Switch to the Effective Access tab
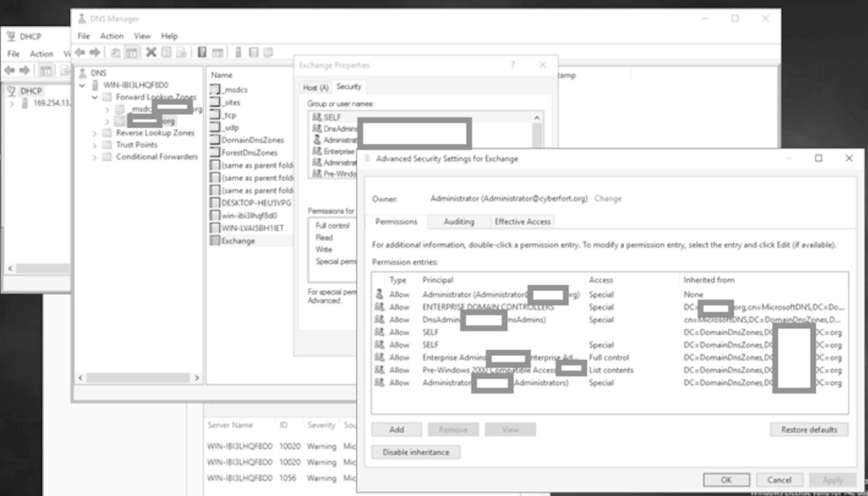This screenshot has width=868, height=496. pyautogui.click(x=522, y=222)
